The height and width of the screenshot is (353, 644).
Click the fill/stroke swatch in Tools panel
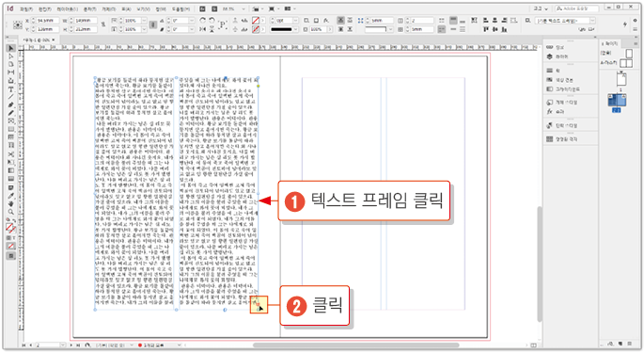click(10, 228)
